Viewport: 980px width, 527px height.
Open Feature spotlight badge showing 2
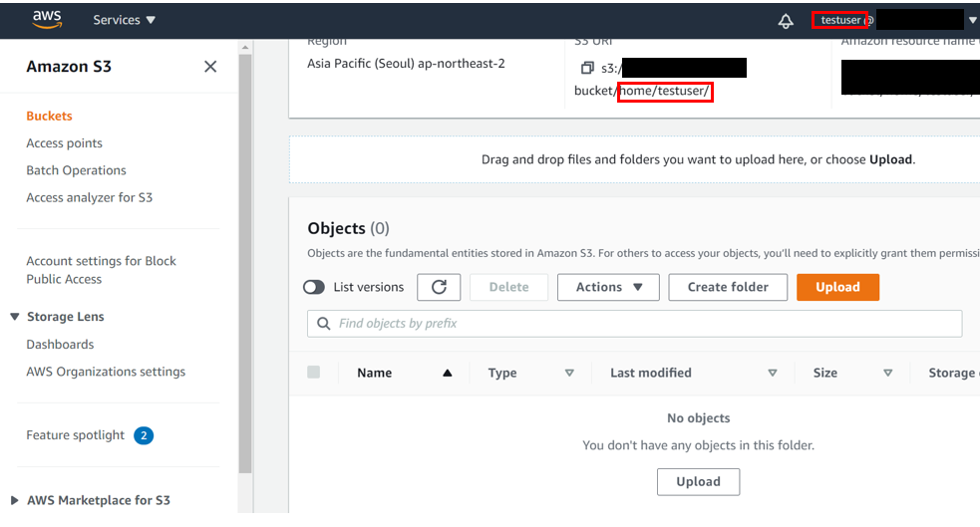(144, 435)
